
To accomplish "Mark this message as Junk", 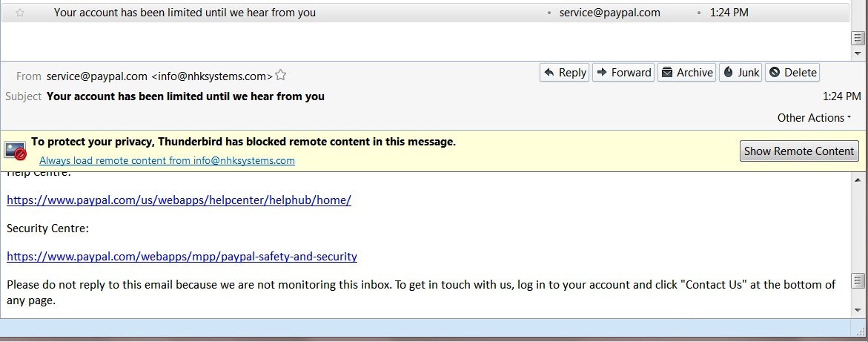I will (741, 72).
